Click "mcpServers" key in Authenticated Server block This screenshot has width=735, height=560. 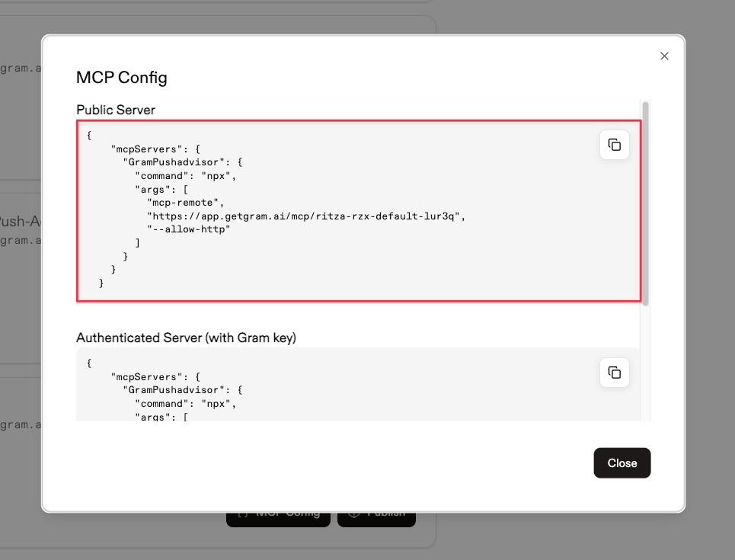coord(146,377)
